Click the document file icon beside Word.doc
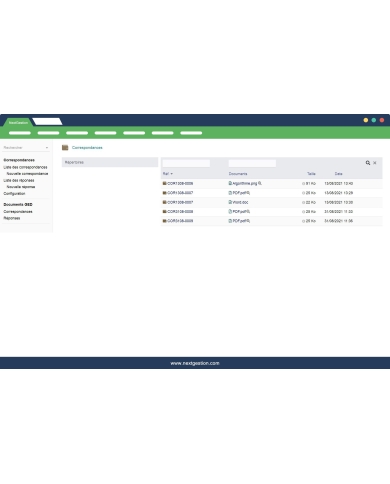This screenshot has width=390, height=484. click(x=230, y=202)
